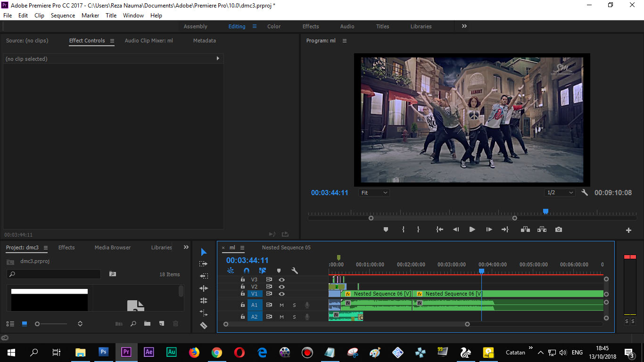Toggle Snap magnet in the timeline
Screen dimensions: 644x362
[x=247, y=271]
